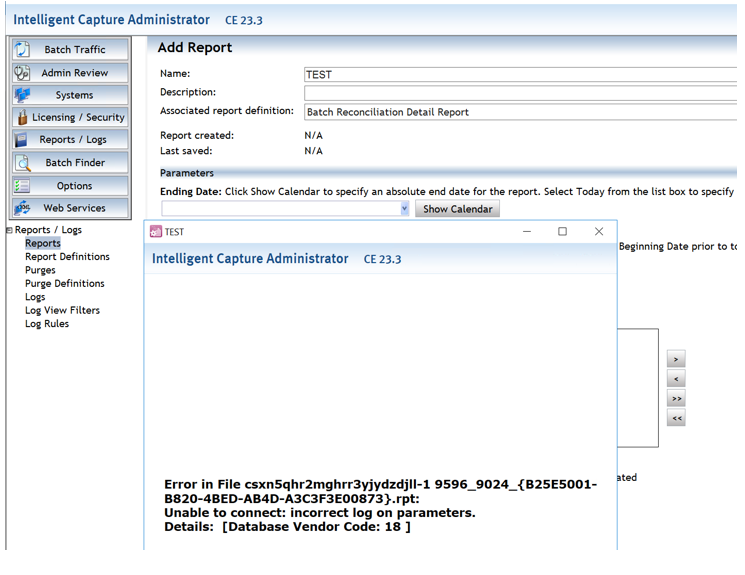This screenshot has height=575, width=745.
Task: Click the 'Database Vendor Code: 18' text
Action: pos(315,527)
